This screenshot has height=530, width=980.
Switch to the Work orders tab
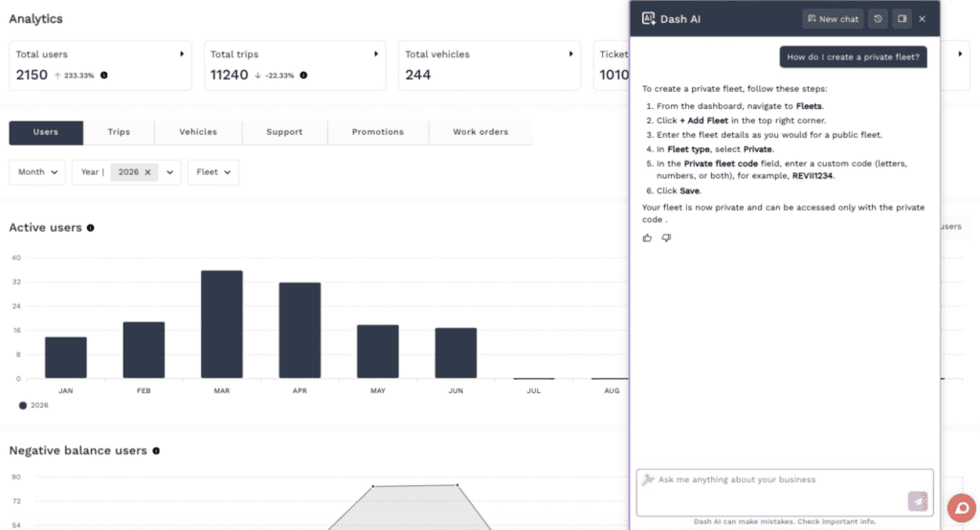coord(480,132)
